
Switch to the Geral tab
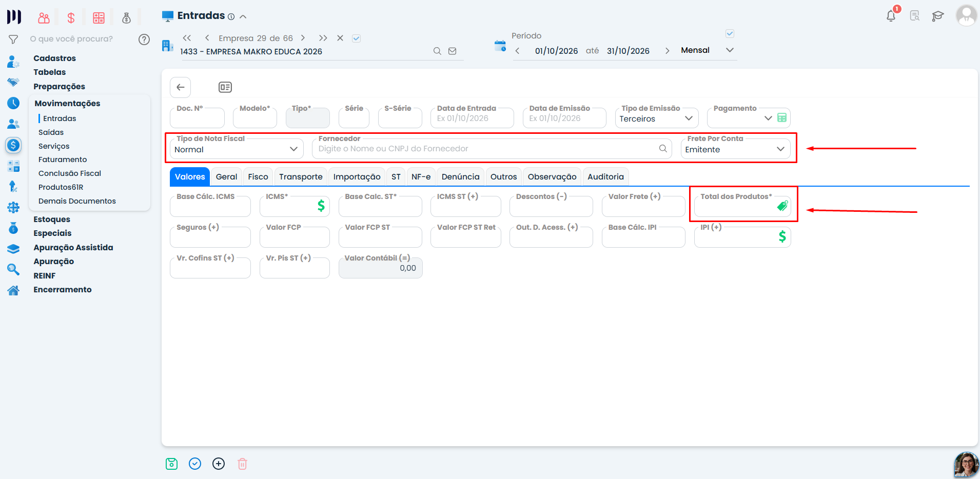[226, 177]
